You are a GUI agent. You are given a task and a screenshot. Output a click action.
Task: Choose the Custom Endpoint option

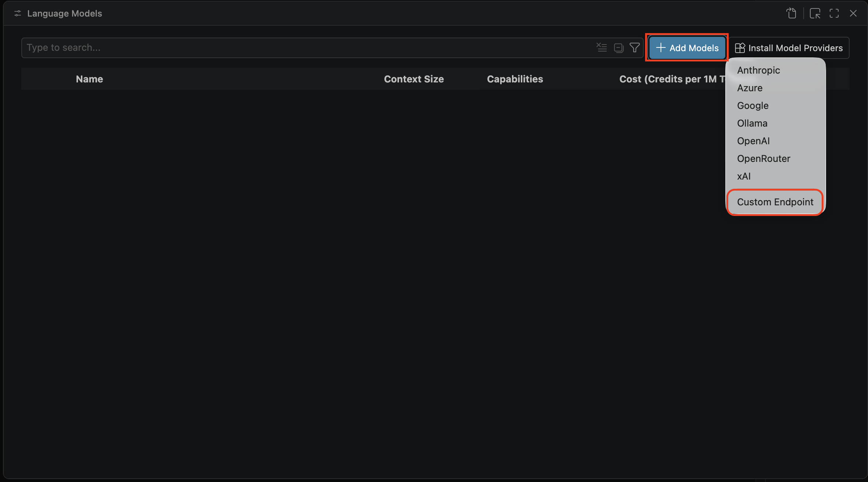click(x=775, y=202)
